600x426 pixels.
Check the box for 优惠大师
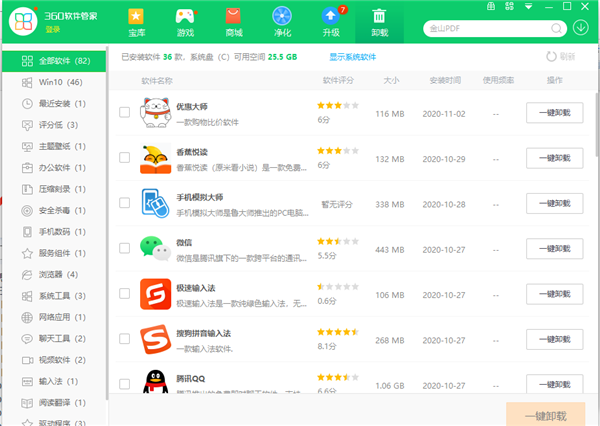click(x=124, y=113)
